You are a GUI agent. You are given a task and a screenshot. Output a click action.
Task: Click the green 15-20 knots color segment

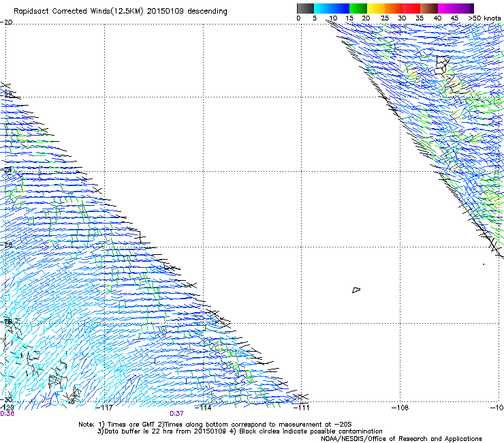pyautogui.click(x=358, y=8)
